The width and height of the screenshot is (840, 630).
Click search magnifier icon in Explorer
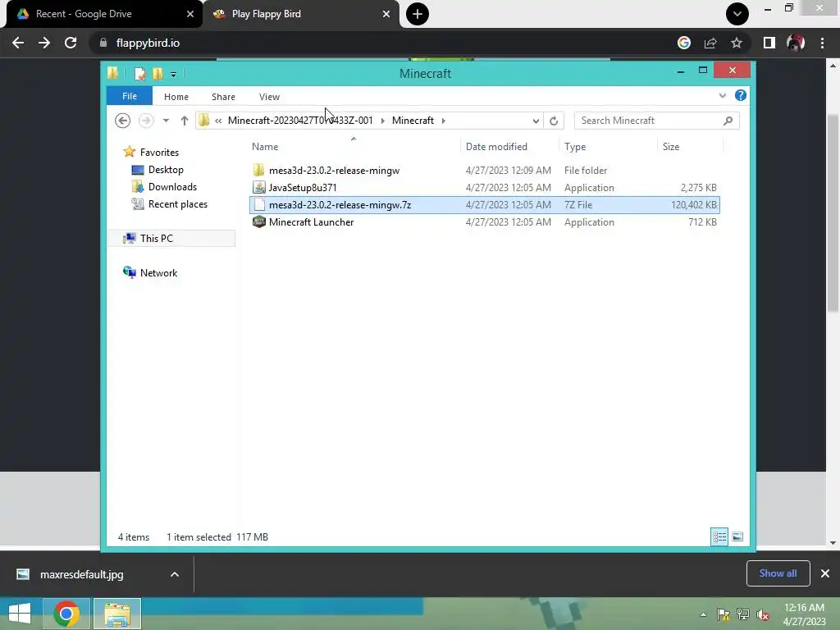[x=728, y=121]
